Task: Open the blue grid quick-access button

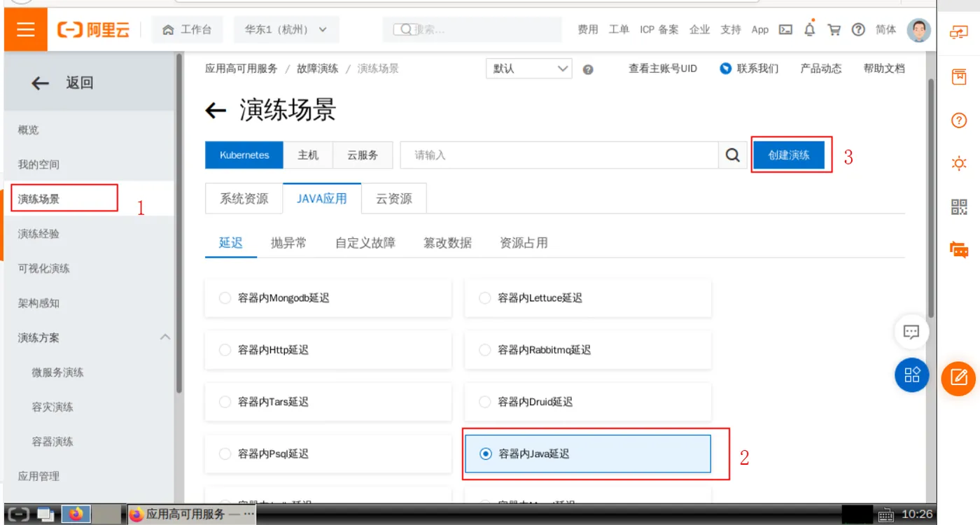Action: click(x=911, y=374)
